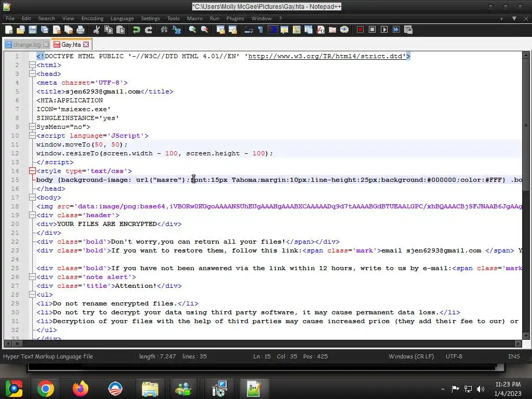Screen dimensions: 532x399
Task: Click the Close document toolbar icon
Action: tap(57, 30)
